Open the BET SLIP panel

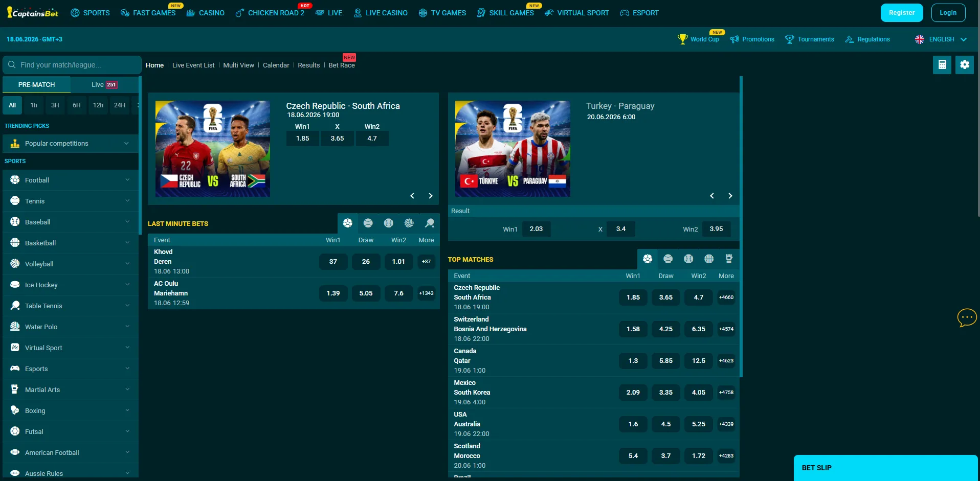pyautogui.click(x=885, y=468)
